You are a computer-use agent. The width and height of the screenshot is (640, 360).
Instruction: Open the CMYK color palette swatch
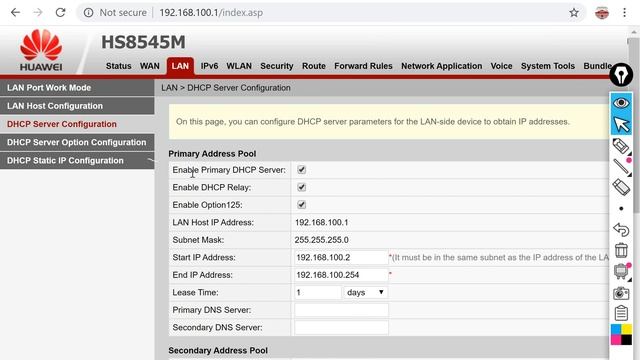pos(621,335)
